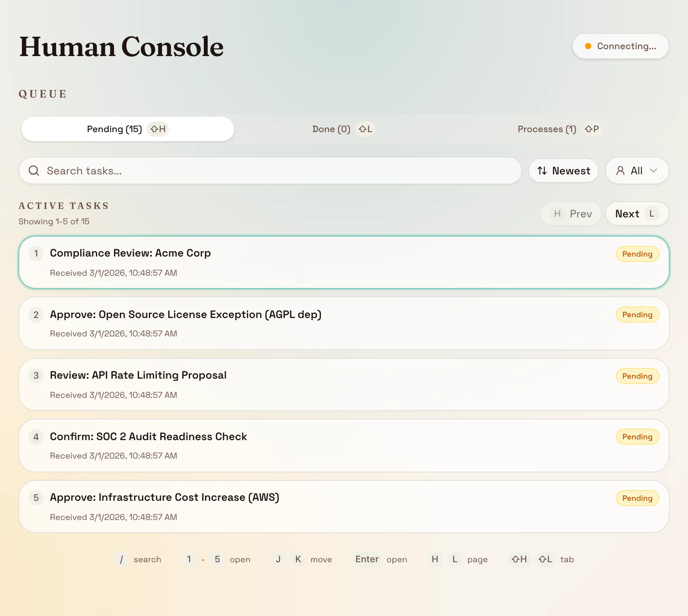The image size is (688, 616).
Task: Click the ⇧H shortcut badge on Pending tab
Action: [x=157, y=129]
